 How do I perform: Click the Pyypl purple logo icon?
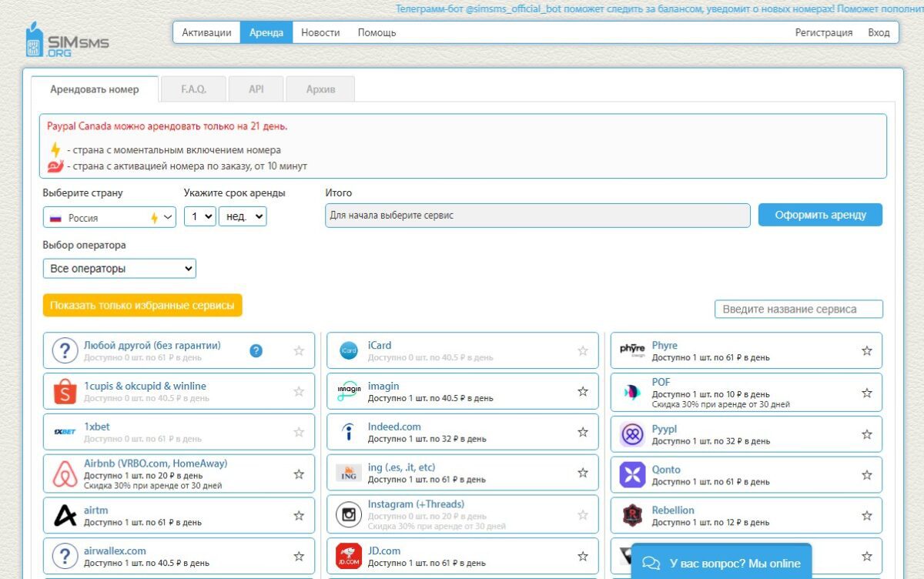point(632,434)
